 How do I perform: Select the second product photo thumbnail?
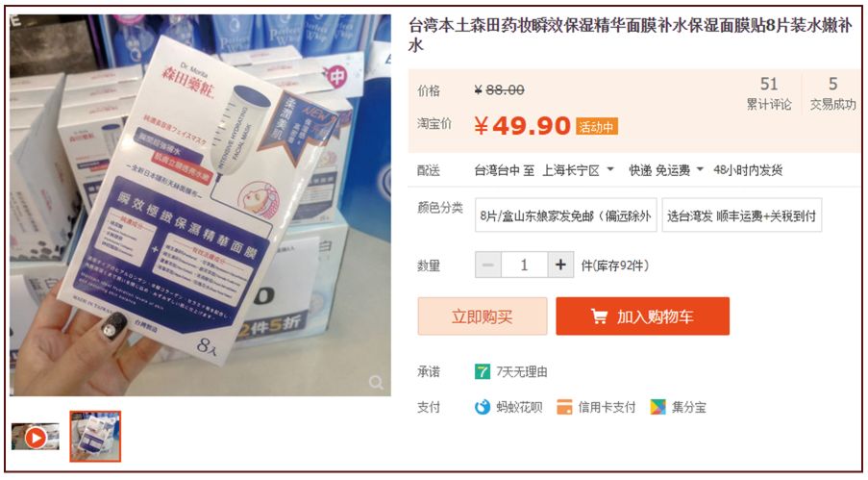[95, 436]
